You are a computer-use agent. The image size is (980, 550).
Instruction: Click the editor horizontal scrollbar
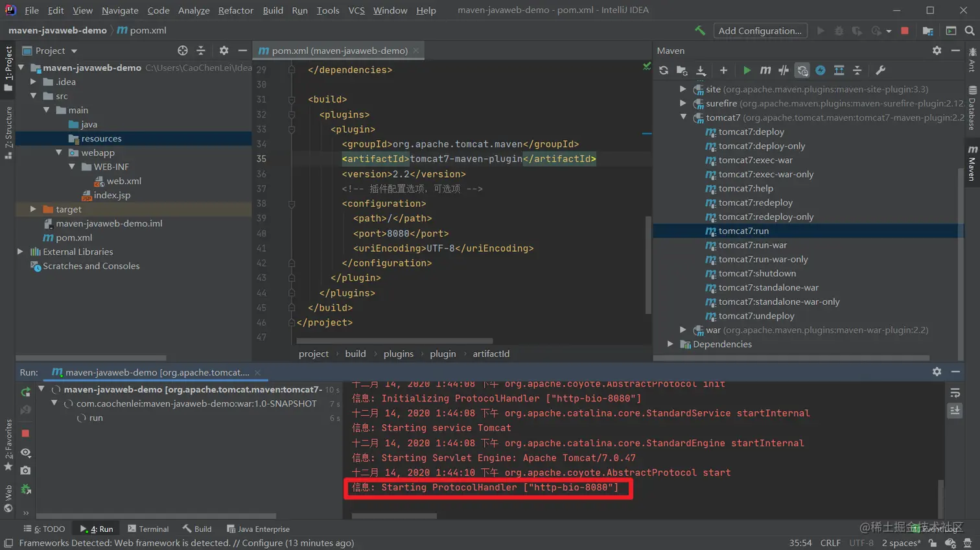[394, 341]
